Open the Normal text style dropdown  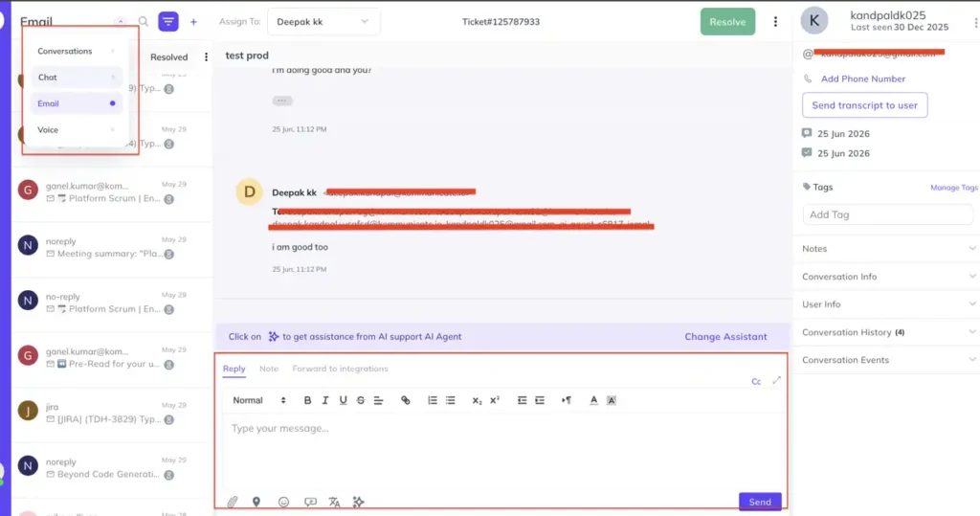[x=258, y=400]
